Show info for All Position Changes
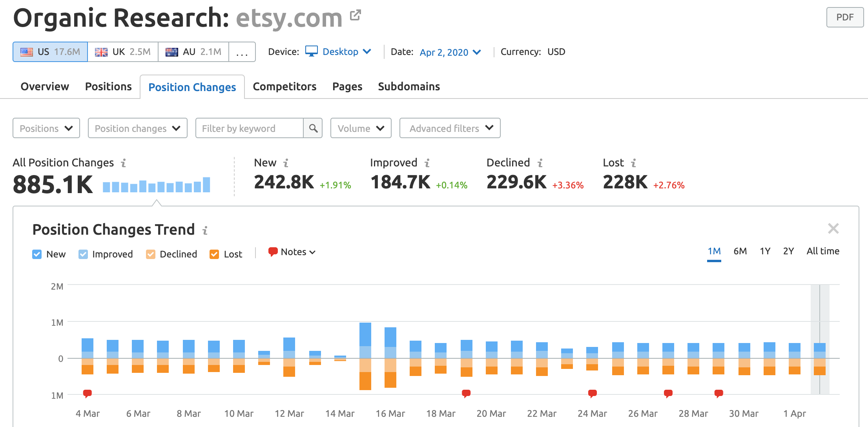This screenshot has width=868, height=427. click(124, 163)
